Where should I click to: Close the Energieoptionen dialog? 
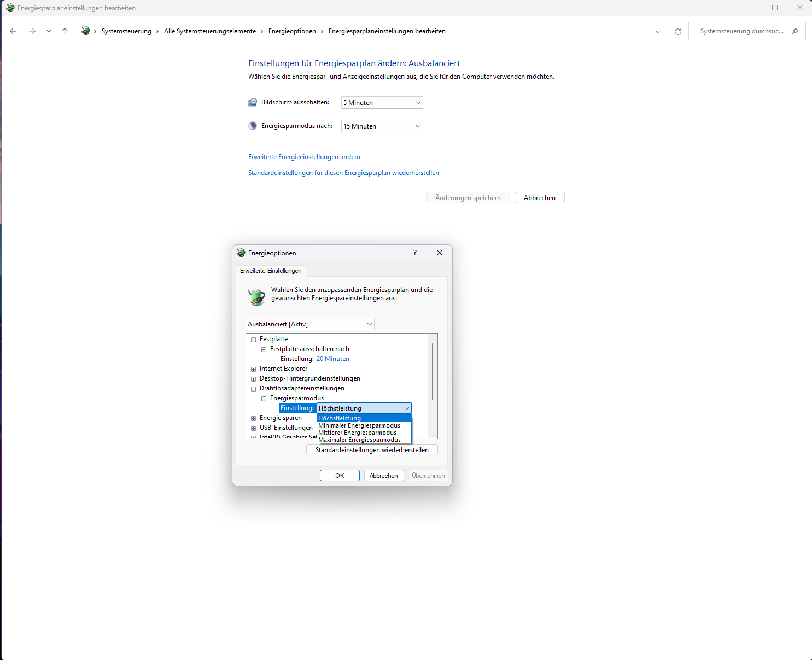click(x=440, y=253)
